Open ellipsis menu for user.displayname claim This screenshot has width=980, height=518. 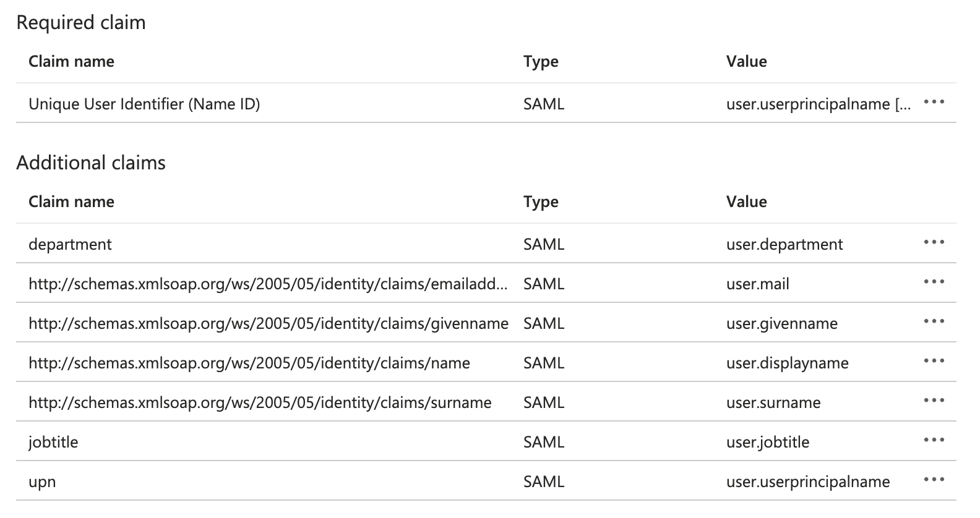934,361
